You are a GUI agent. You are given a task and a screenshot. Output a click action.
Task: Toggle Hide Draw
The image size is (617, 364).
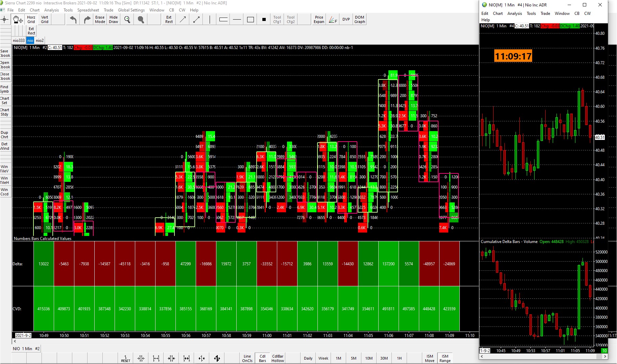(114, 20)
